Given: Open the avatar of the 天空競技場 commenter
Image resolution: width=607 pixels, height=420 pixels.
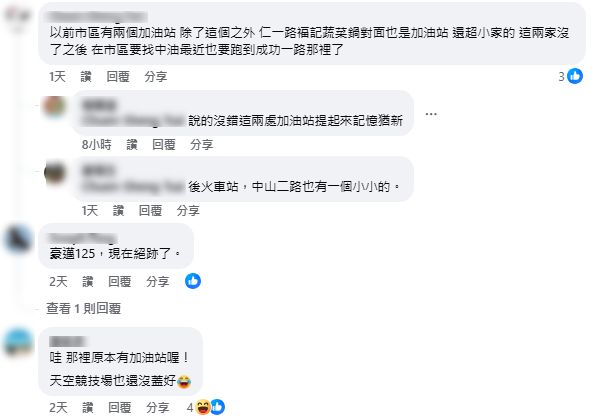Looking at the screenshot, I should 19,343.
